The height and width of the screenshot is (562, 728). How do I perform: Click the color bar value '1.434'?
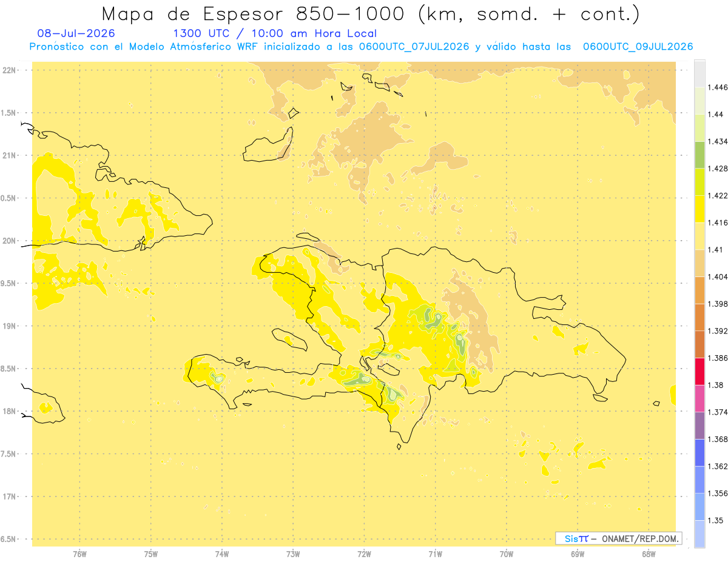tap(718, 141)
